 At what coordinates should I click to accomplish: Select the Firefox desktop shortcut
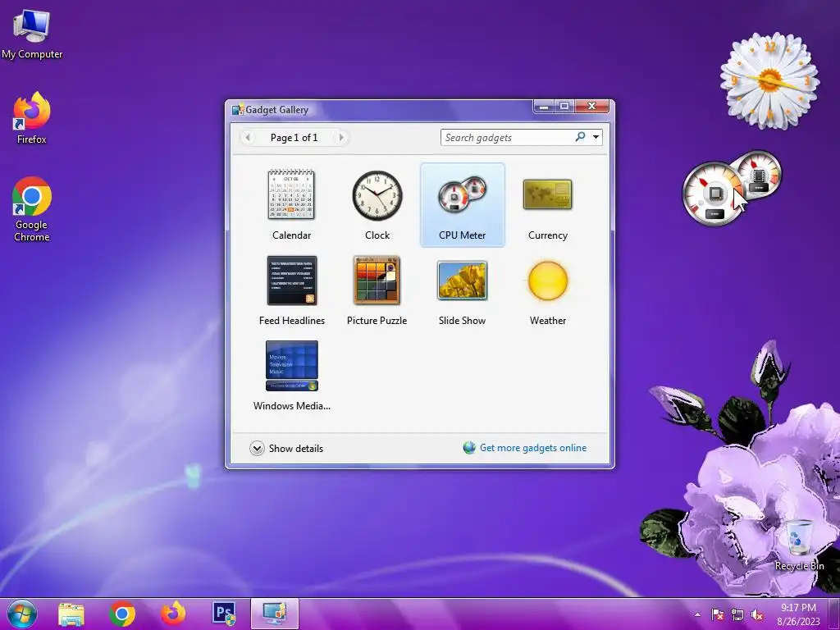[32, 118]
